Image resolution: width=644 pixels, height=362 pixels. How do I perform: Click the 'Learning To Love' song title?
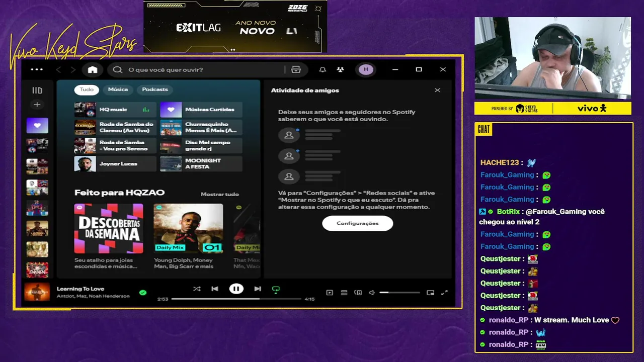[80, 289]
